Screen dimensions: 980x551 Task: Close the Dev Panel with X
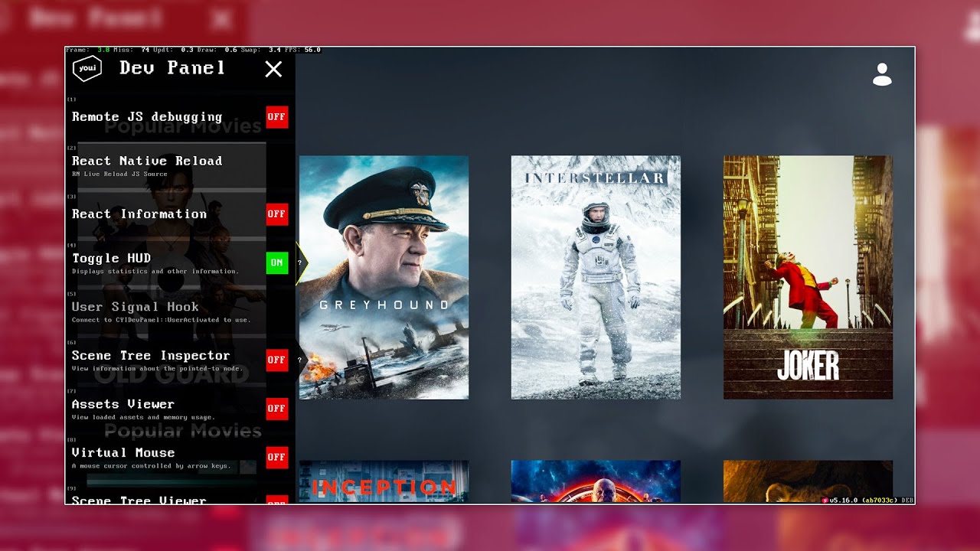point(273,70)
